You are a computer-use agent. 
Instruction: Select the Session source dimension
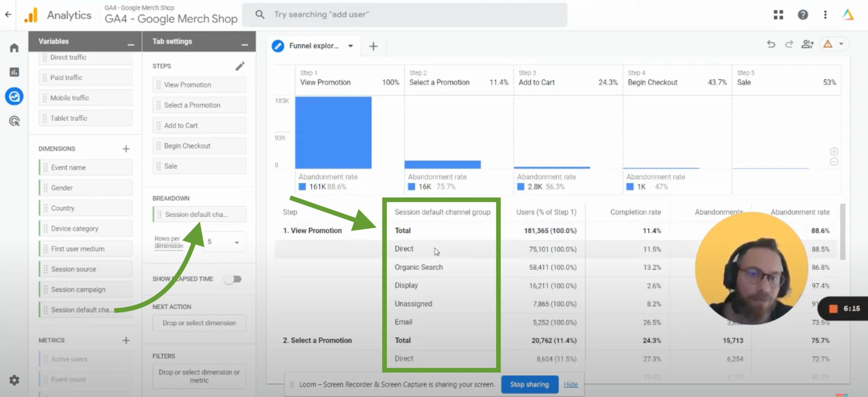[86, 269]
